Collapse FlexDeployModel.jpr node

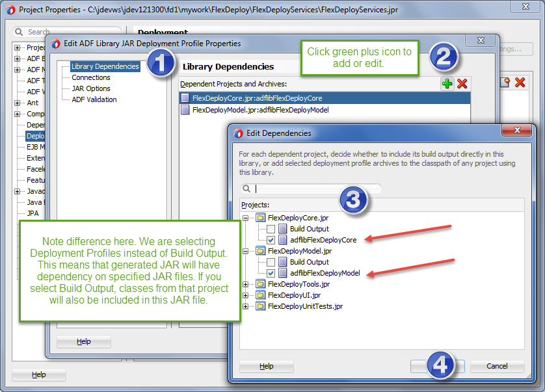[246, 251]
